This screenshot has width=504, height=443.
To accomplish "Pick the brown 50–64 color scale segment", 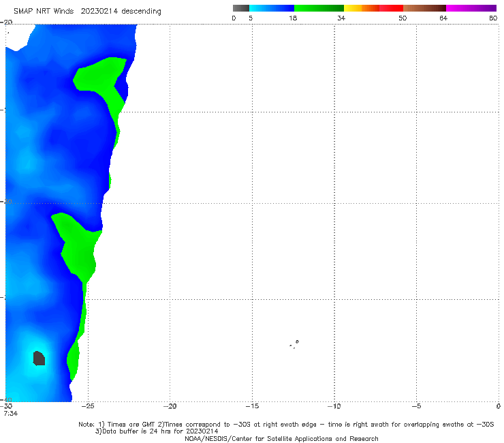I will point(424,8).
